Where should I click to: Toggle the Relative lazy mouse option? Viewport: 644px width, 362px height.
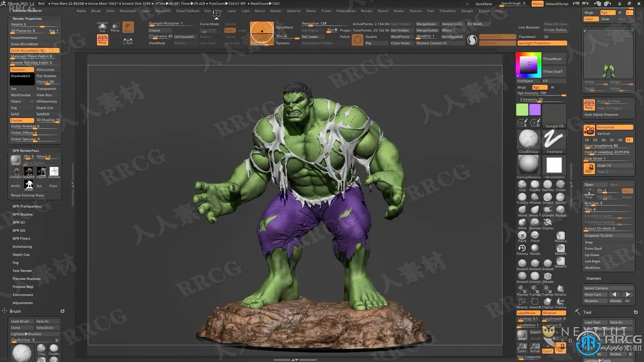tap(554, 313)
